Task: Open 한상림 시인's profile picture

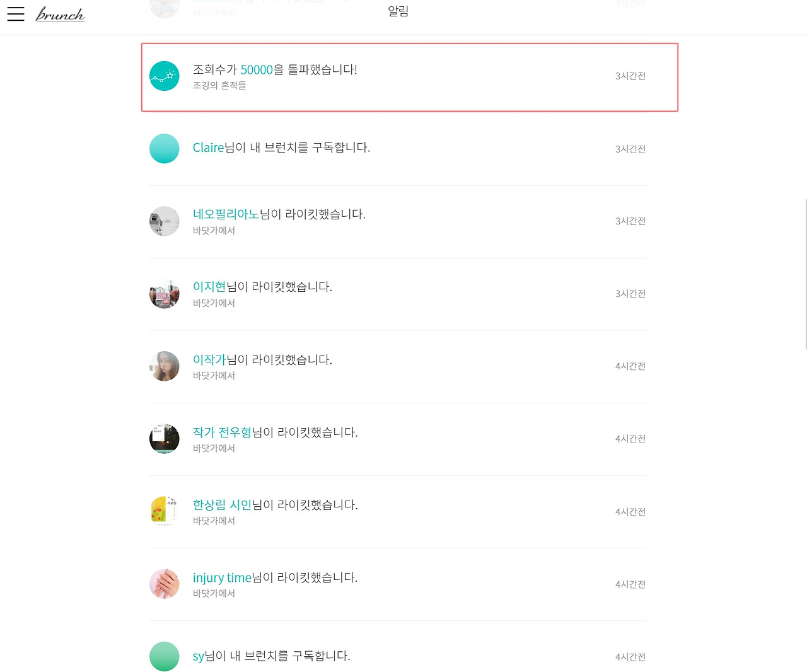Action: pos(165,511)
